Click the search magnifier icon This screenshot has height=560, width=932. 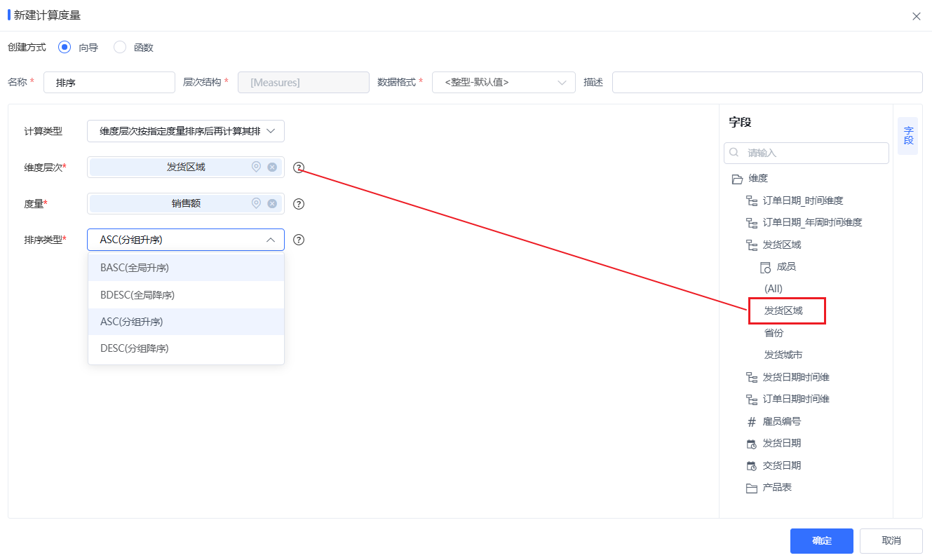[x=734, y=152]
